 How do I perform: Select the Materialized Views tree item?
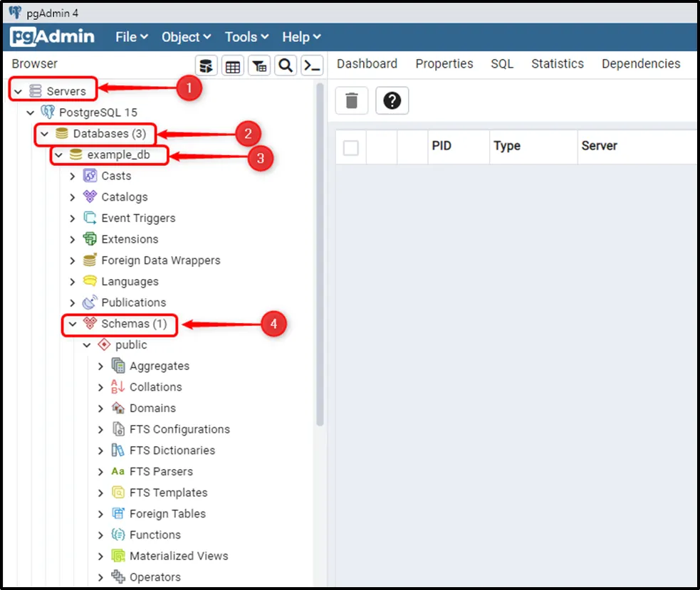click(178, 556)
